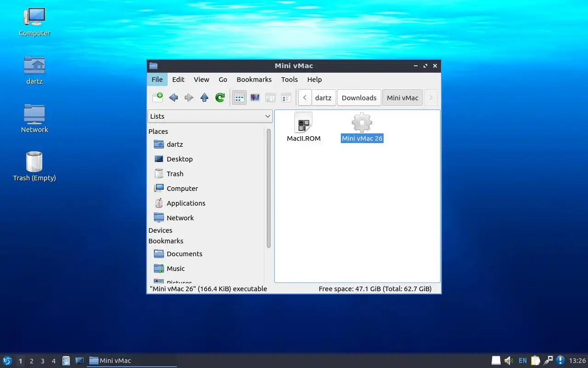Go back with the left arrow icon
The width and height of the screenshot is (588, 368).
pos(173,98)
